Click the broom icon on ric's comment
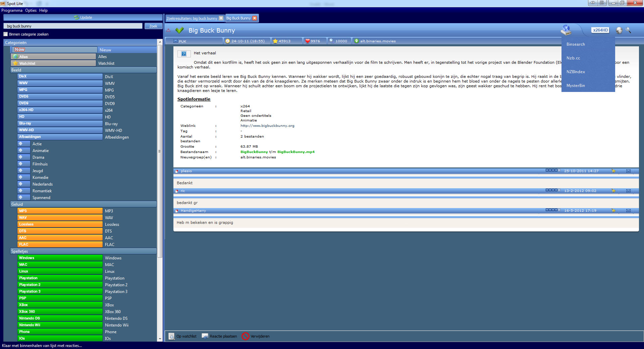 pos(613,191)
